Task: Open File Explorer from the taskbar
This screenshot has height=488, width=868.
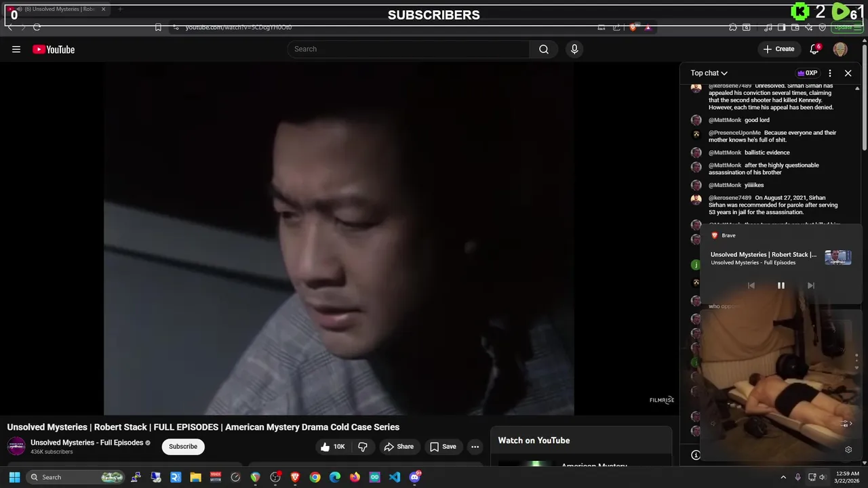Action: (195, 477)
